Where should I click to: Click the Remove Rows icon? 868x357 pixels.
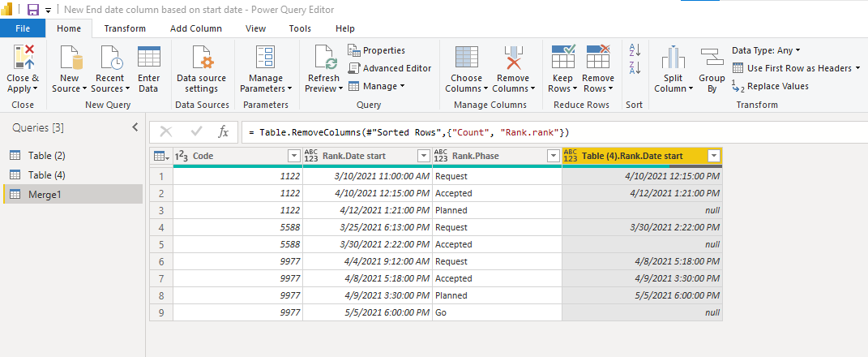tap(598, 57)
